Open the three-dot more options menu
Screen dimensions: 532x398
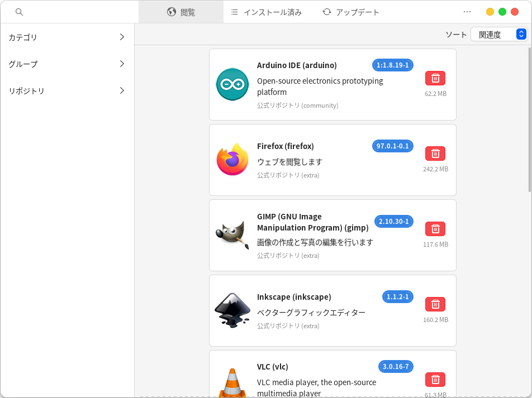coord(467,12)
